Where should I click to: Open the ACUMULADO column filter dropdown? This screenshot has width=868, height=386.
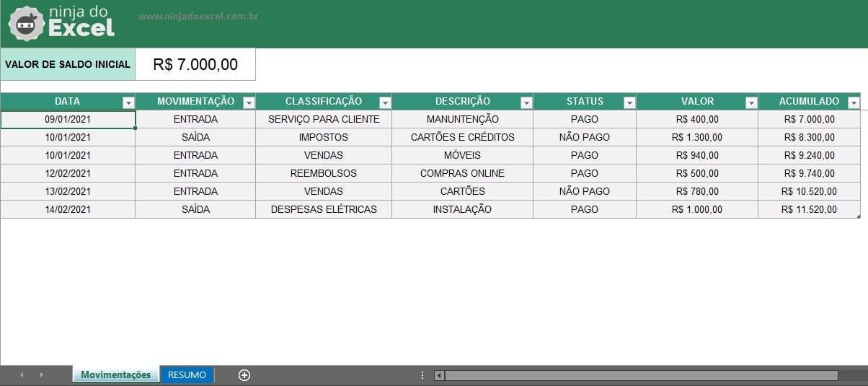854,102
